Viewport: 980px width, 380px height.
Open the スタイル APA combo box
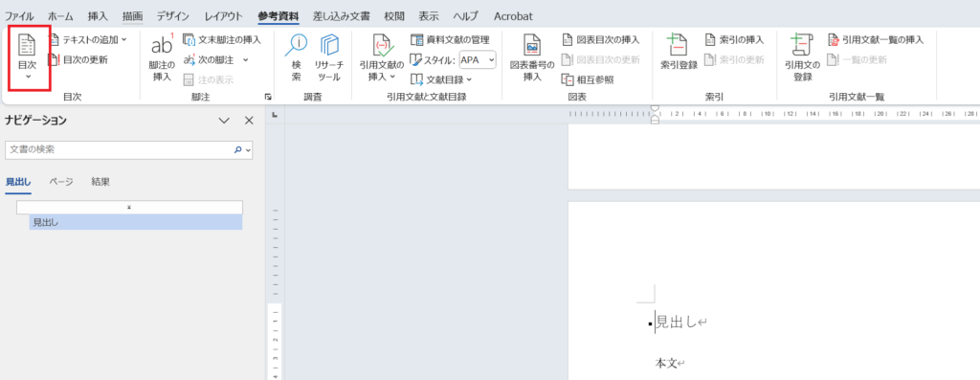pyautogui.click(x=478, y=60)
